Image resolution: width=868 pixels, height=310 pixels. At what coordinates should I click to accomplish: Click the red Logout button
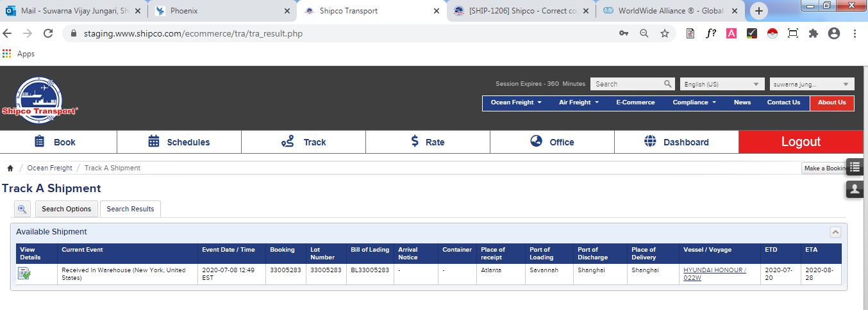point(801,142)
